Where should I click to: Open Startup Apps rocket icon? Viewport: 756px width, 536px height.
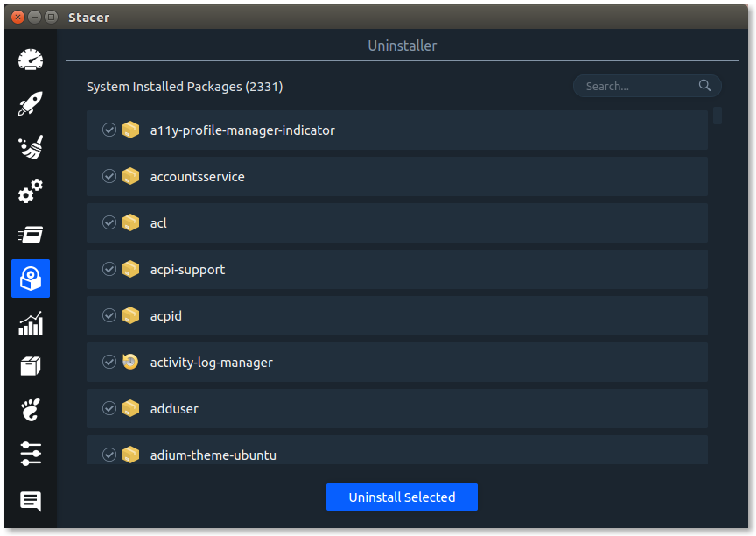[x=31, y=103]
